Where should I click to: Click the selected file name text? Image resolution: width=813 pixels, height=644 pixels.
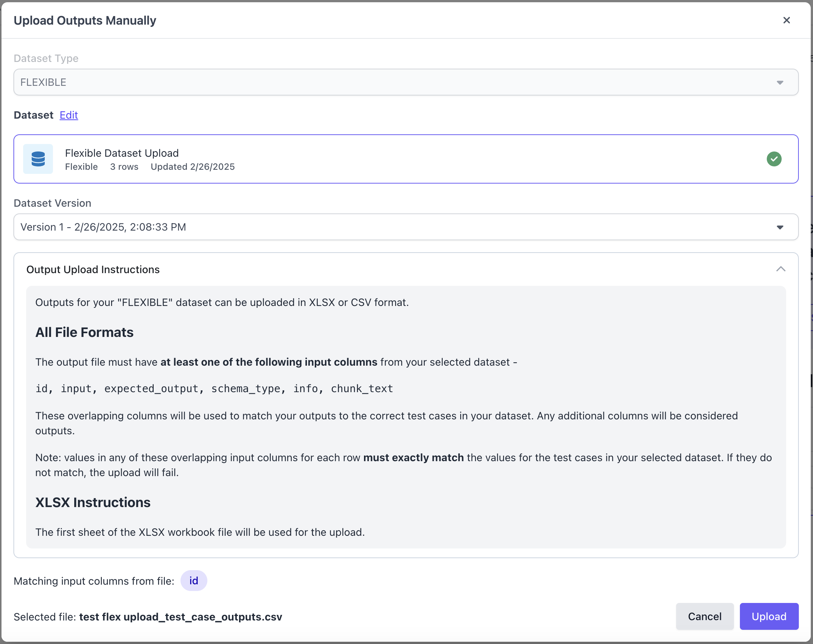coord(181,617)
